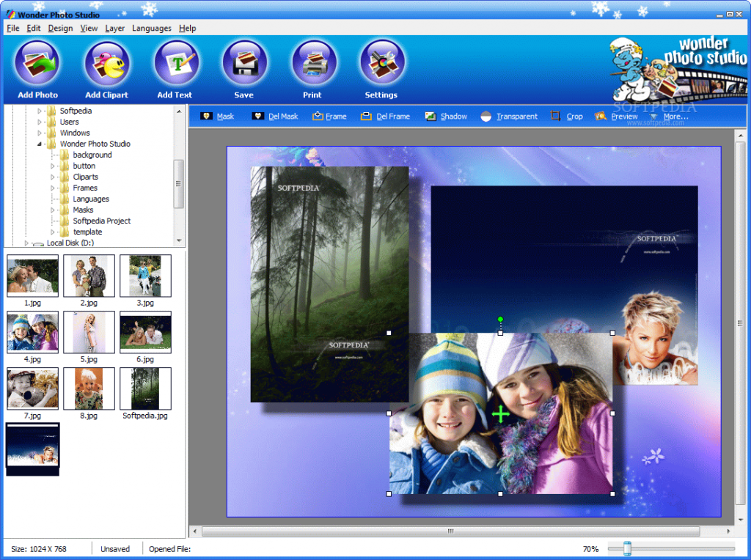This screenshot has width=751, height=560.
Task: Expand the Frames folder node
Action: coord(53,188)
